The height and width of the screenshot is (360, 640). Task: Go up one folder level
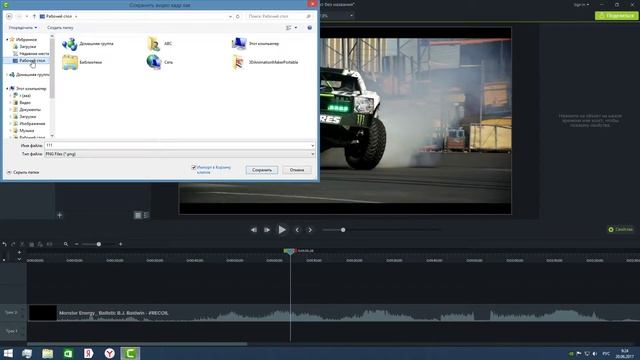click(34, 16)
